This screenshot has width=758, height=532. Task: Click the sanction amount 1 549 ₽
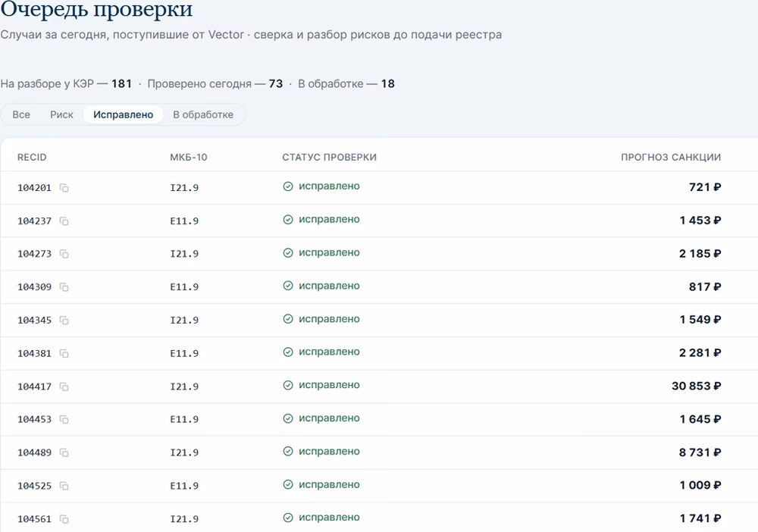[x=700, y=320]
